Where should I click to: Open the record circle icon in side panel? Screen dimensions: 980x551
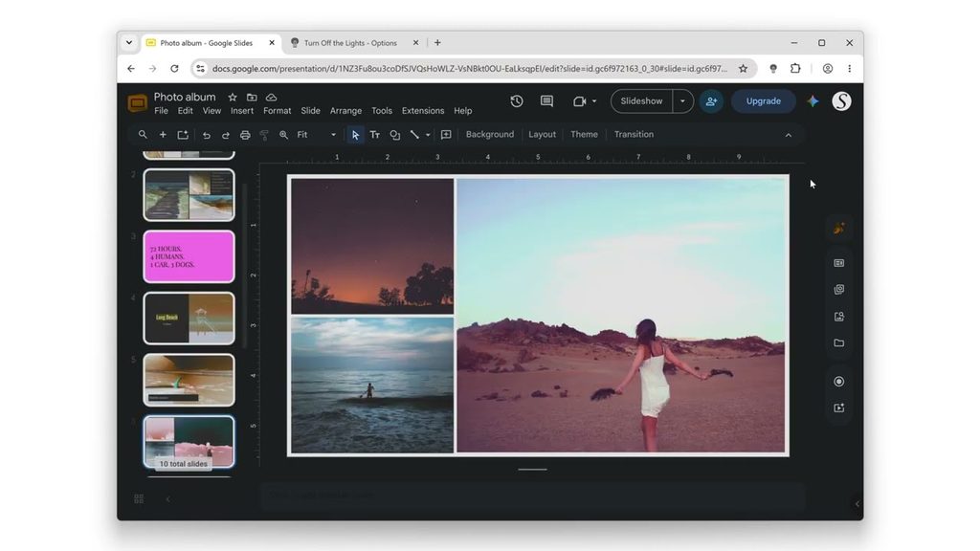click(x=838, y=381)
